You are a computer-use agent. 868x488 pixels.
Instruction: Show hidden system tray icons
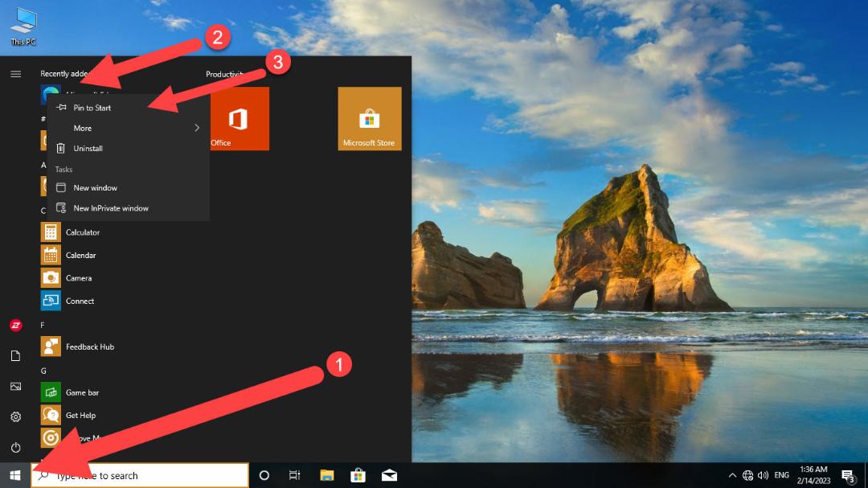click(x=732, y=475)
